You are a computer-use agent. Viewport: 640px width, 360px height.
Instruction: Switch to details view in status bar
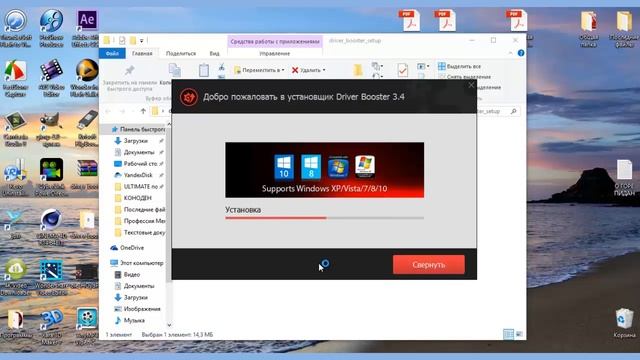point(509,334)
